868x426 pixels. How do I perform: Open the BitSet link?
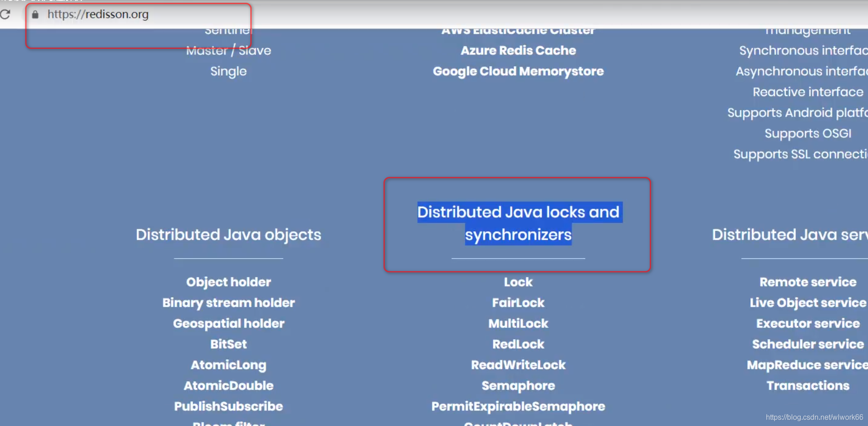point(228,344)
